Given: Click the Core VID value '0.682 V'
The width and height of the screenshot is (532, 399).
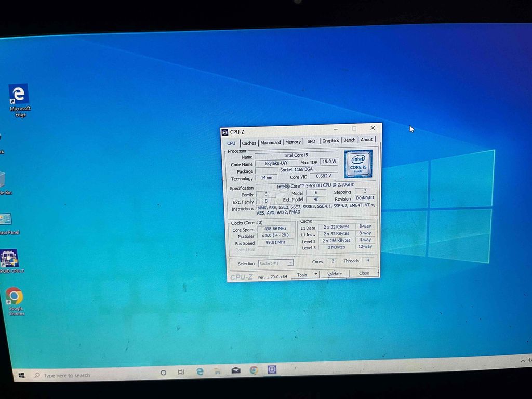Looking at the screenshot, I should [x=323, y=176].
